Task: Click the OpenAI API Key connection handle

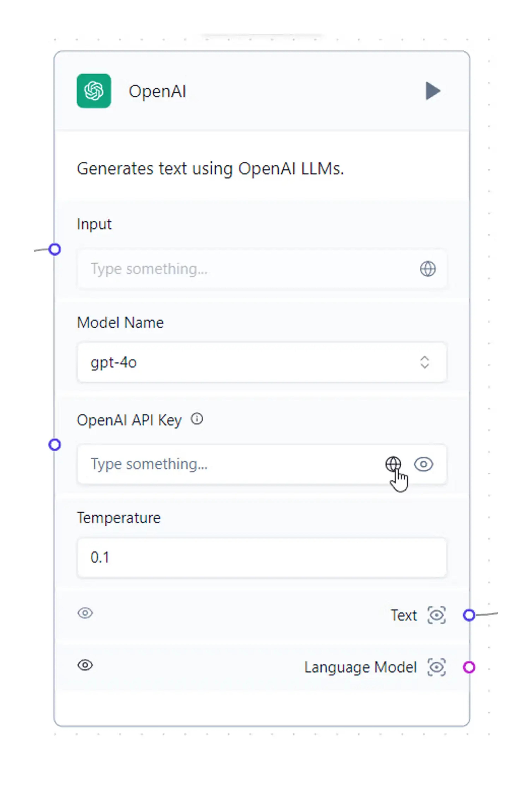Action: (55, 445)
